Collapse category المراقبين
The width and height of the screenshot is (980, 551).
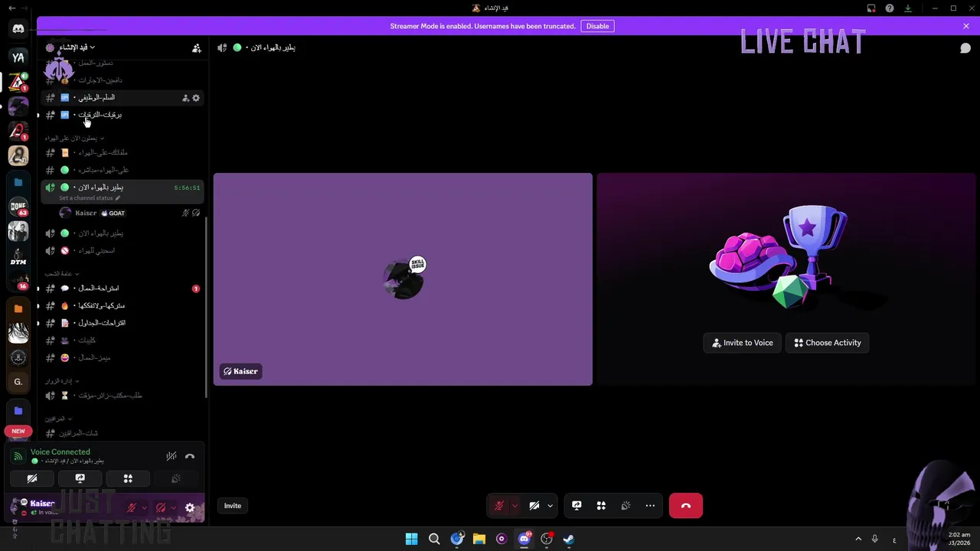pyautogui.click(x=57, y=419)
